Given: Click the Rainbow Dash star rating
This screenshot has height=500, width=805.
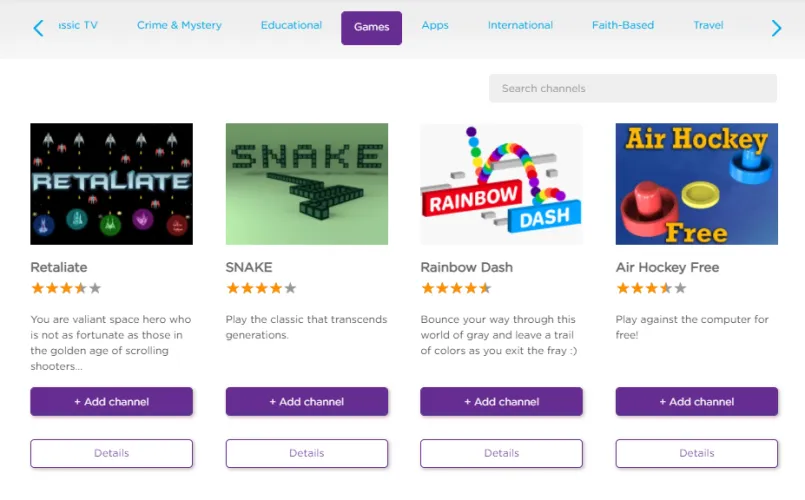Looking at the screenshot, I should 456,288.
